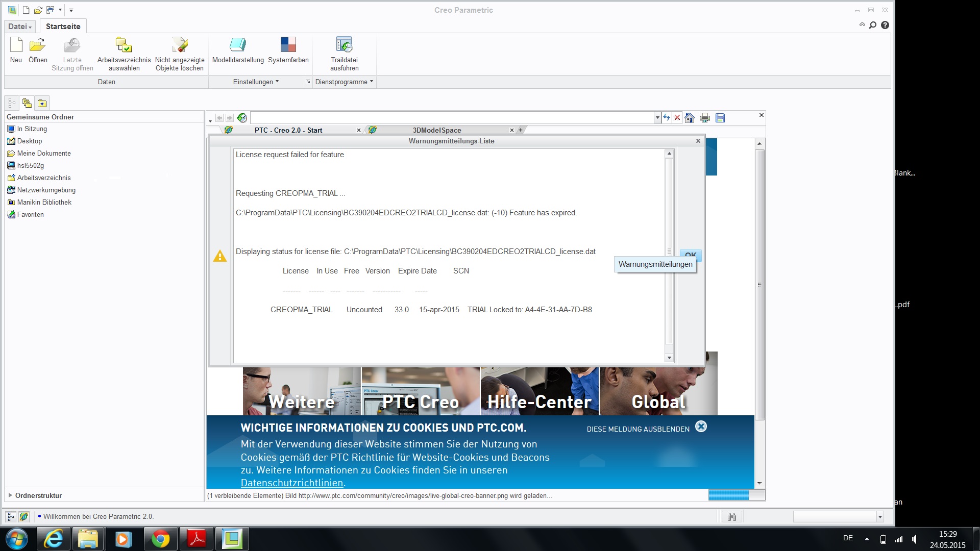Click the command search magnifier icon

[x=873, y=25]
